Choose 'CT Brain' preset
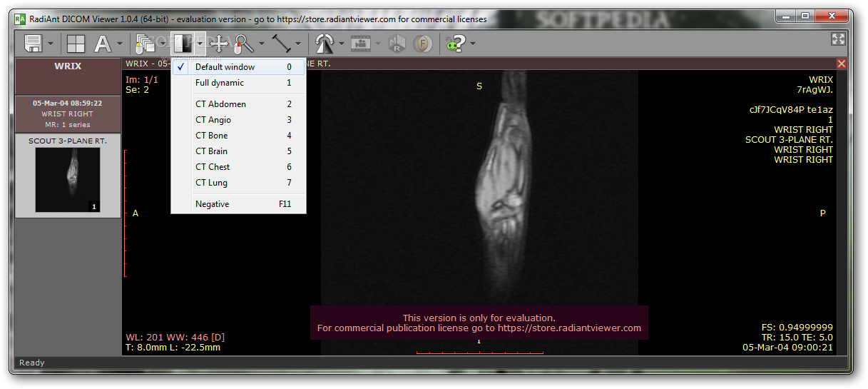868x389 pixels. 239,151
